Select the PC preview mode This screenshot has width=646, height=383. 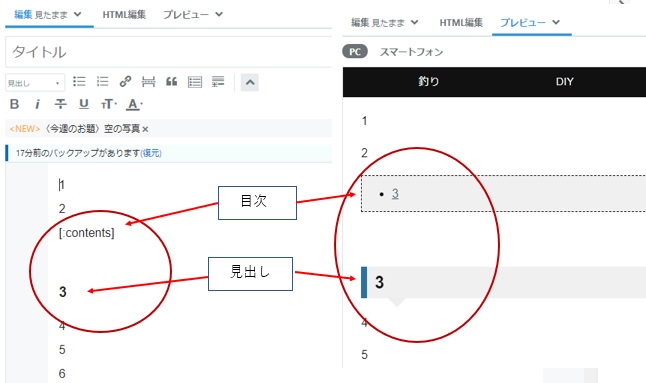click(355, 52)
